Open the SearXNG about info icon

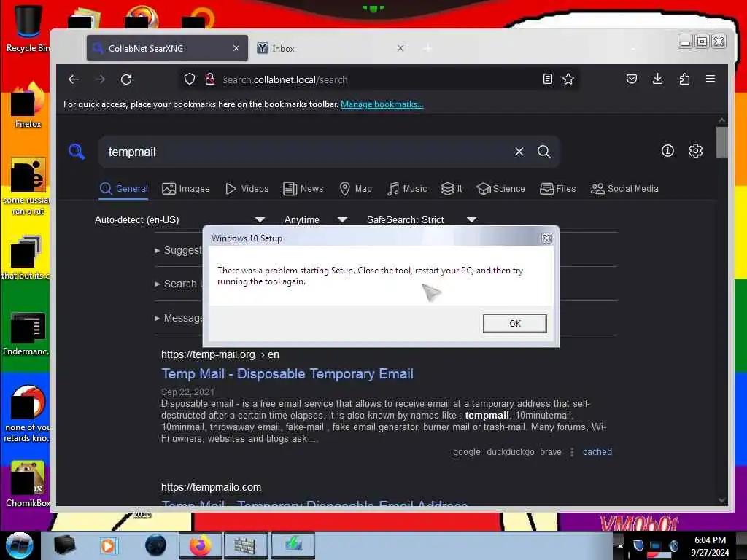coord(667,151)
